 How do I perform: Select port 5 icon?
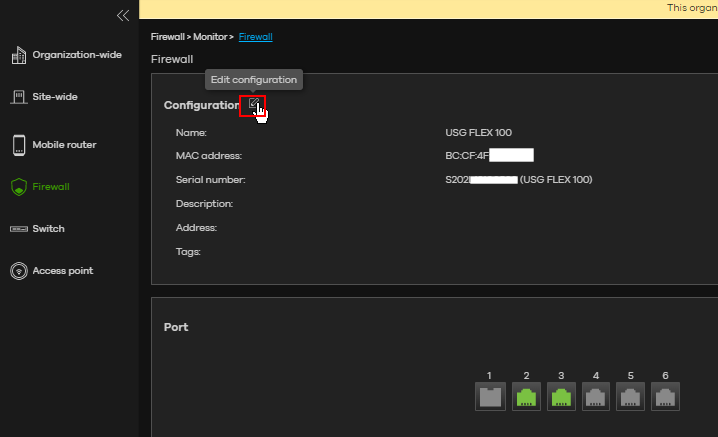(x=630, y=397)
